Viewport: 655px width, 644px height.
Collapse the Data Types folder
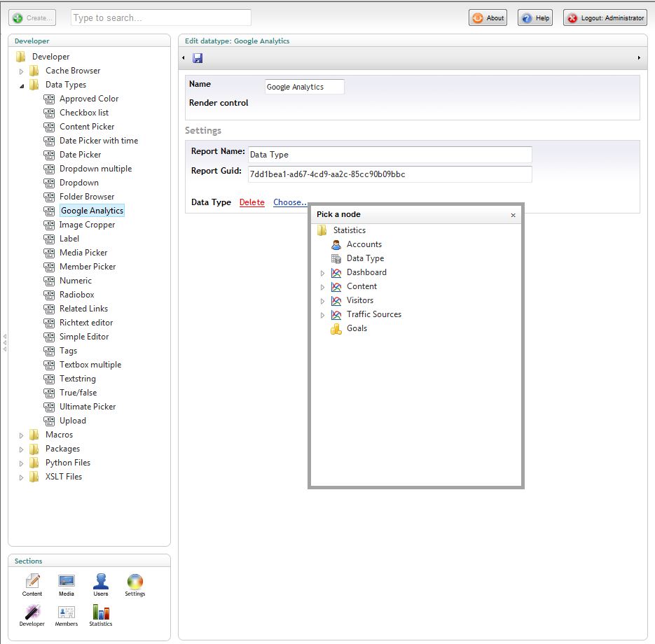tap(22, 85)
